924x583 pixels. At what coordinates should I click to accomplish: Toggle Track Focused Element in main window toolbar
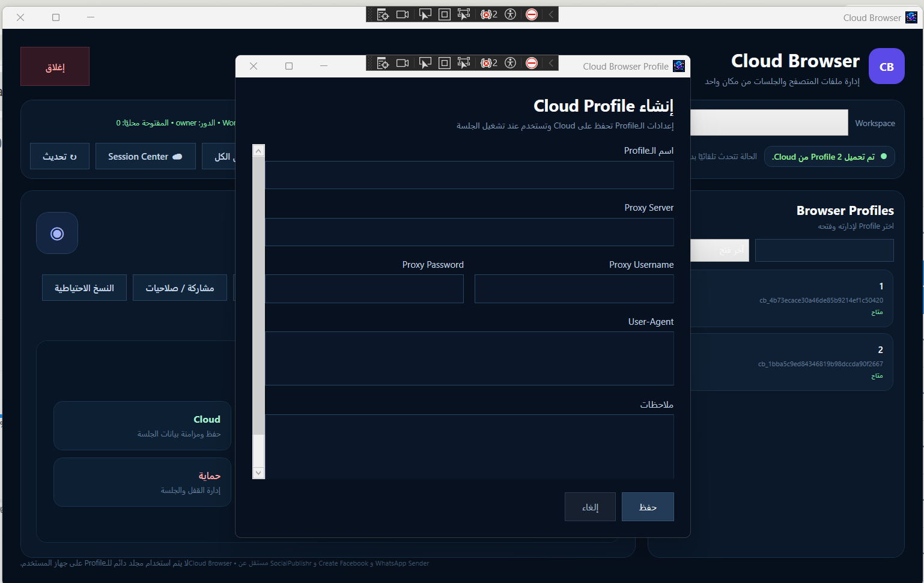tap(464, 14)
